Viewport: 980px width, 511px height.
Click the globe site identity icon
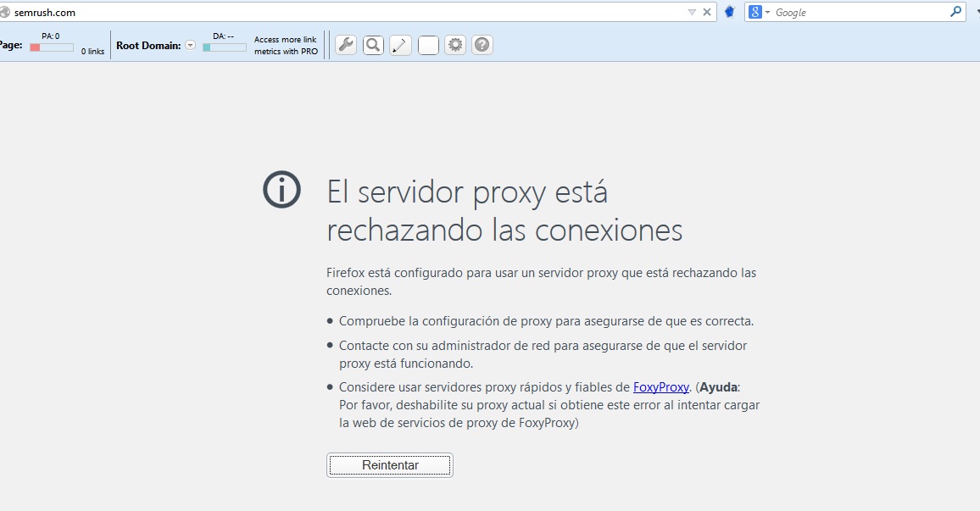[x=4, y=12]
